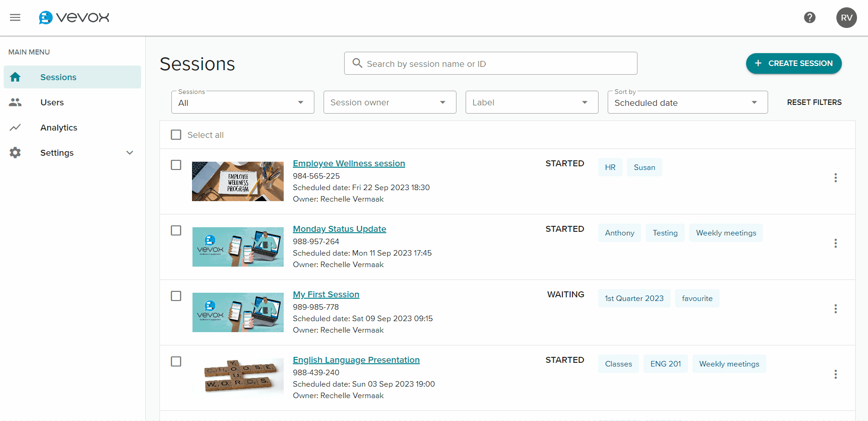Click the Sessions home icon in sidebar
The width and height of the screenshot is (868, 421).
click(x=15, y=77)
